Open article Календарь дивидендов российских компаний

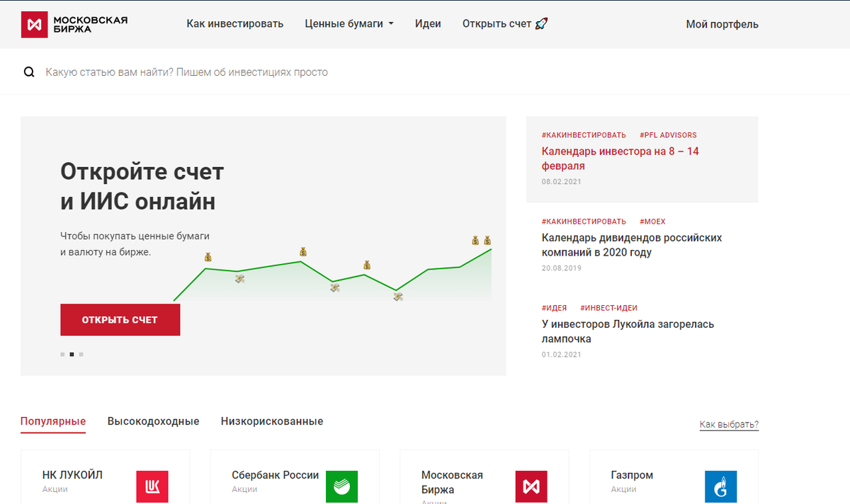[x=632, y=245]
